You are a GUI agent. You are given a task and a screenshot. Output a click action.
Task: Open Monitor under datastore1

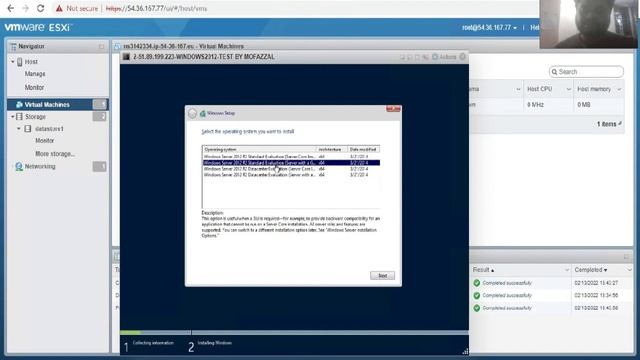[44, 140]
